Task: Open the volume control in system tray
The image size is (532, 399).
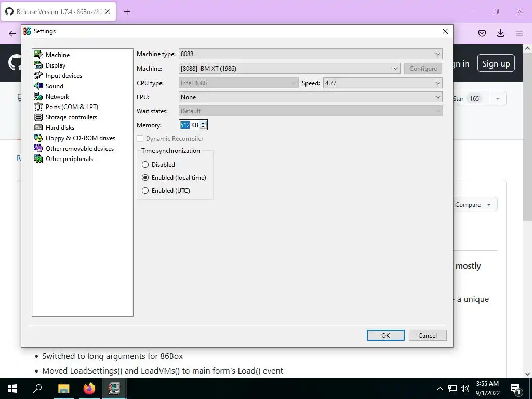Action: click(465, 389)
